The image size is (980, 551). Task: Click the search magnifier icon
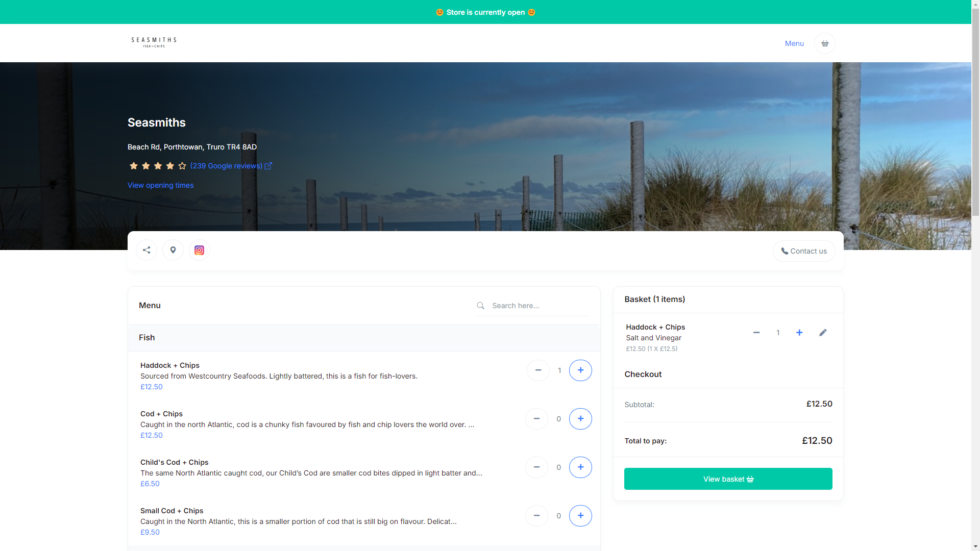click(x=480, y=306)
